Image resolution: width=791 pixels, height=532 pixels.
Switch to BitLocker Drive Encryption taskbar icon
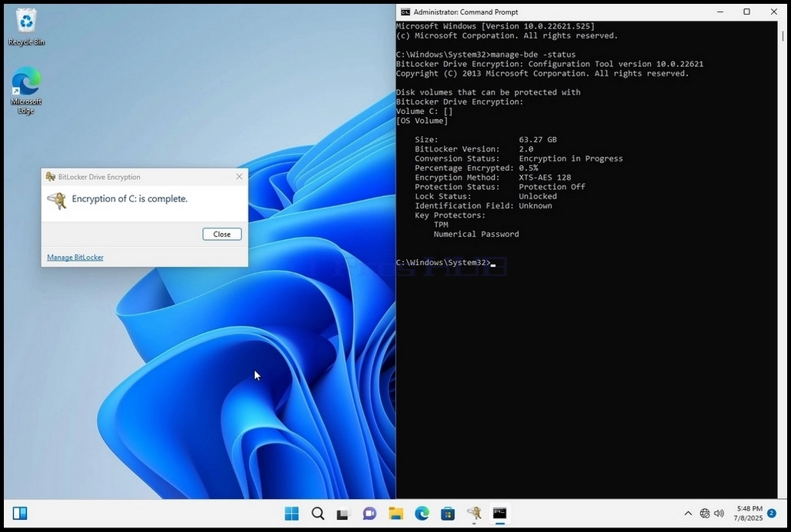(474, 514)
